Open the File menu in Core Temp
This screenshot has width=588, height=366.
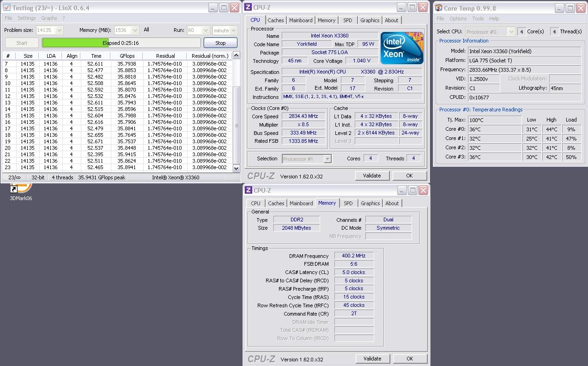point(440,18)
